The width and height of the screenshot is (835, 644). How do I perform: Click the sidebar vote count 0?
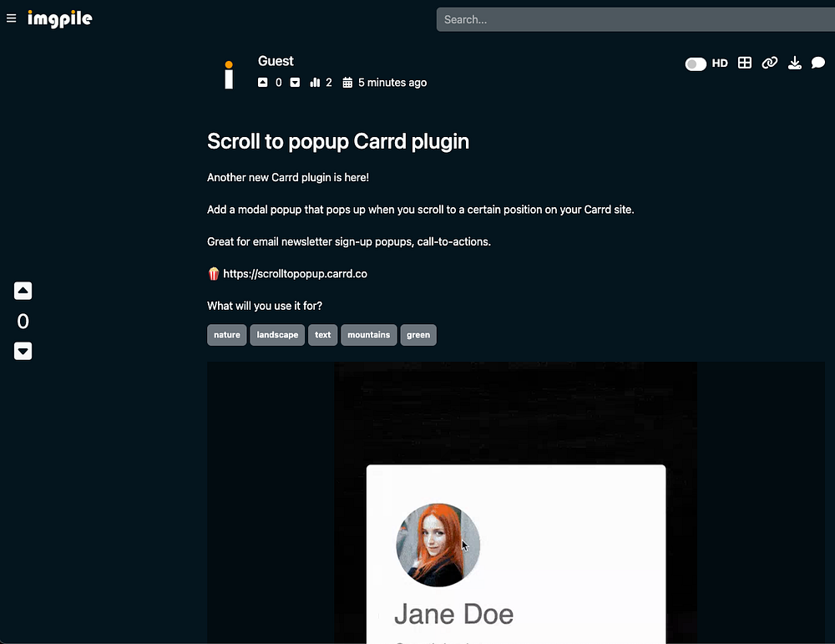pos(23,322)
